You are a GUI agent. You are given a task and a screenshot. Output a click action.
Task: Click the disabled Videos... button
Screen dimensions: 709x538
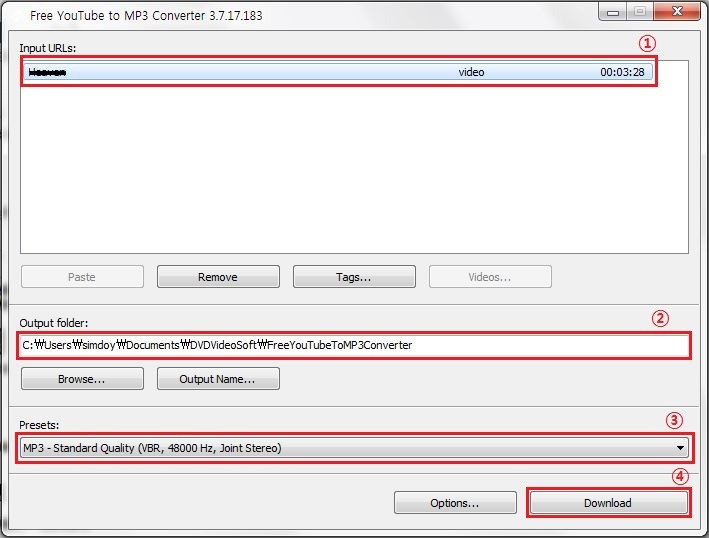click(x=490, y=277)
